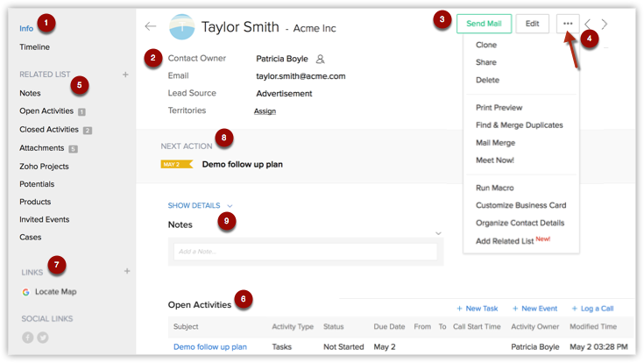Choose Print Preview in the dropdown menu
The width and height of the screenshot is (644, 363).
tap(499, 108)
